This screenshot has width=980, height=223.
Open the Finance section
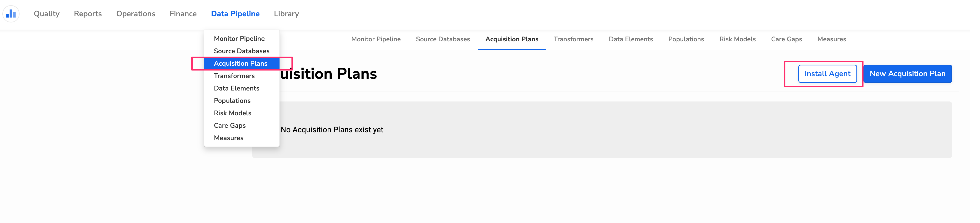183,13
